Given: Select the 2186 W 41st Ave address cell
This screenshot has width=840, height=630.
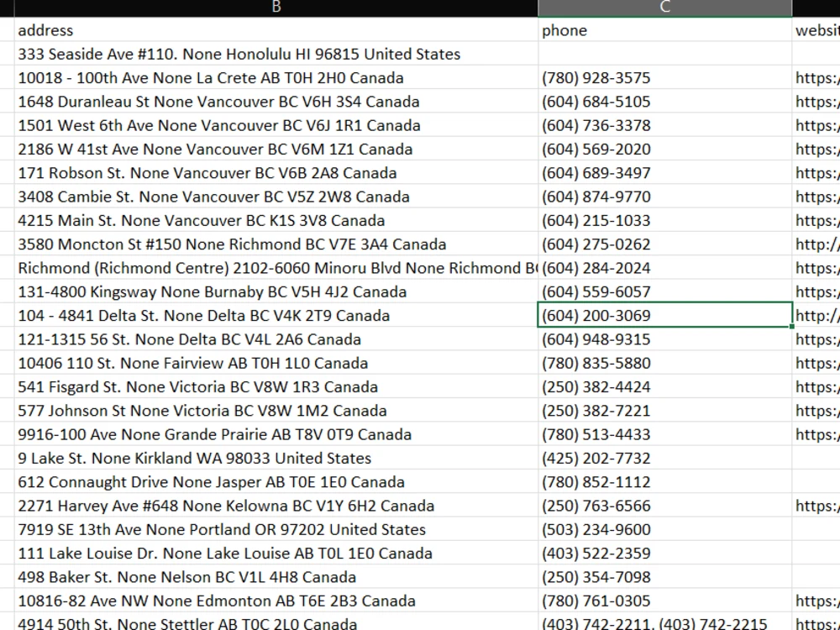Looking at the screenshot, I should tap(276, 149).
